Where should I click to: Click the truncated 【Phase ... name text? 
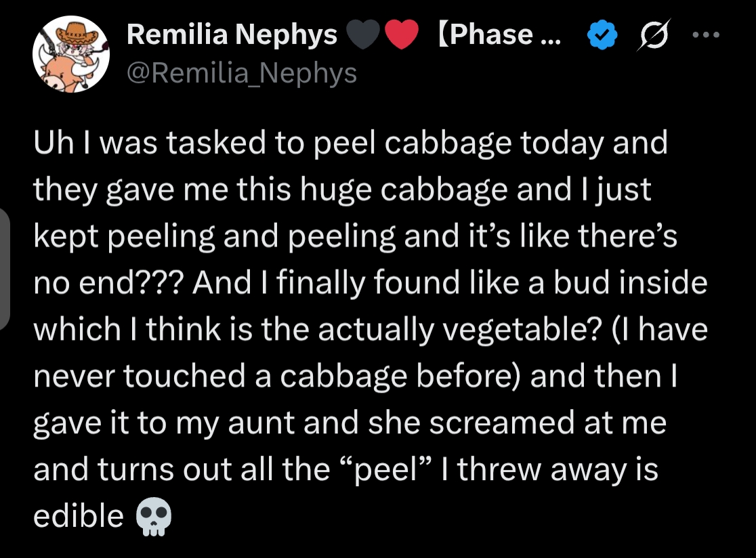pyautogui.click(x=499, y=35)
